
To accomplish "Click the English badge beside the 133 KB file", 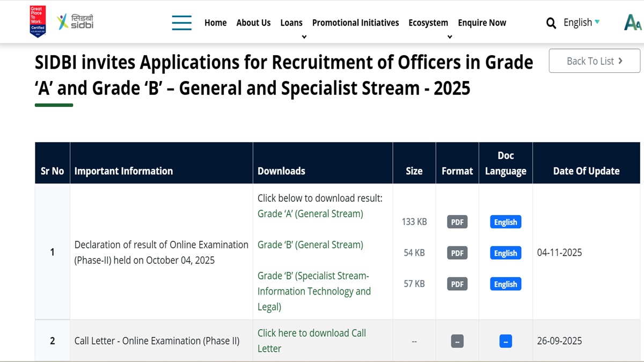I will point(505,221).
